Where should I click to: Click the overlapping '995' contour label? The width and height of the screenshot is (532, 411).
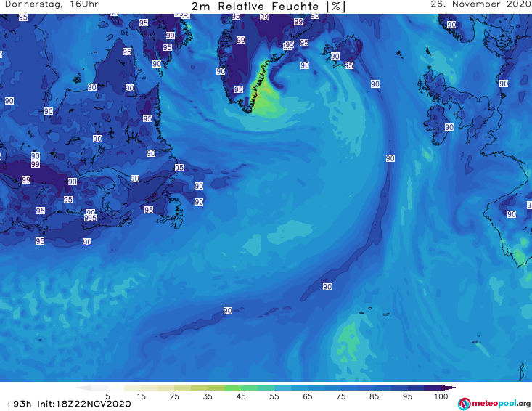[90, 218]
